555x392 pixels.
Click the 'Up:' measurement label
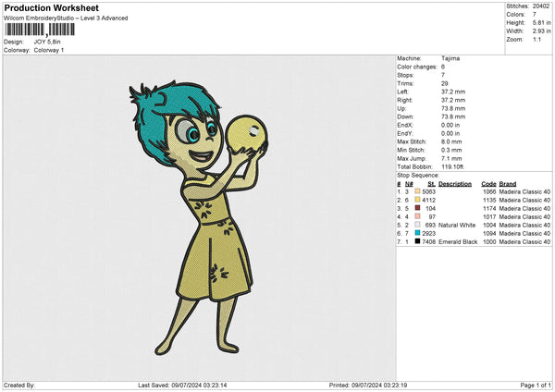(x=401, y=108)
